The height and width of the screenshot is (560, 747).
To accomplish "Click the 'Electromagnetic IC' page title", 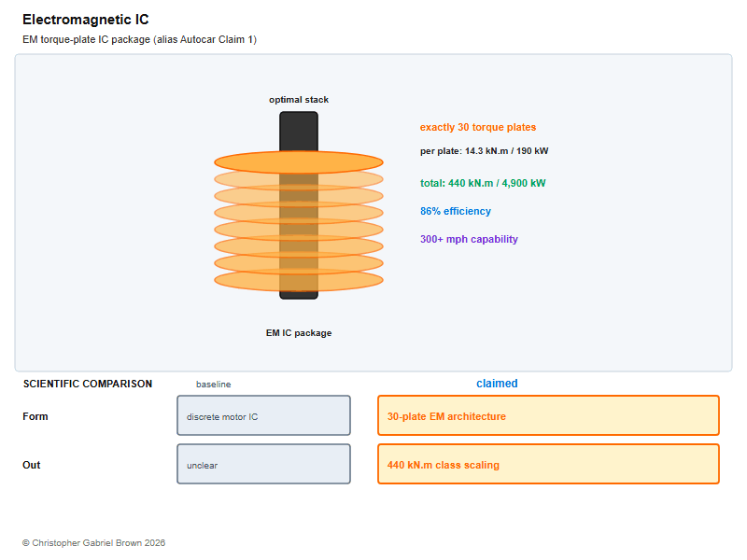I will point(86,20).
